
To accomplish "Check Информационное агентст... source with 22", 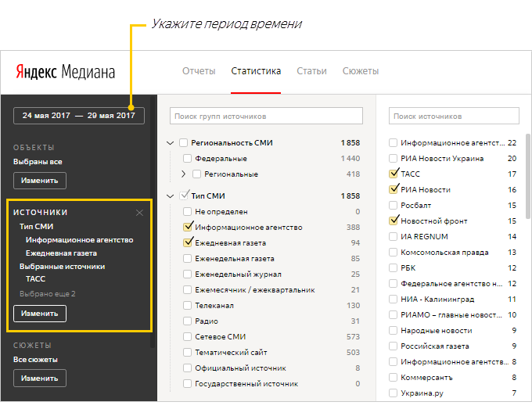I will coord(393,143).
